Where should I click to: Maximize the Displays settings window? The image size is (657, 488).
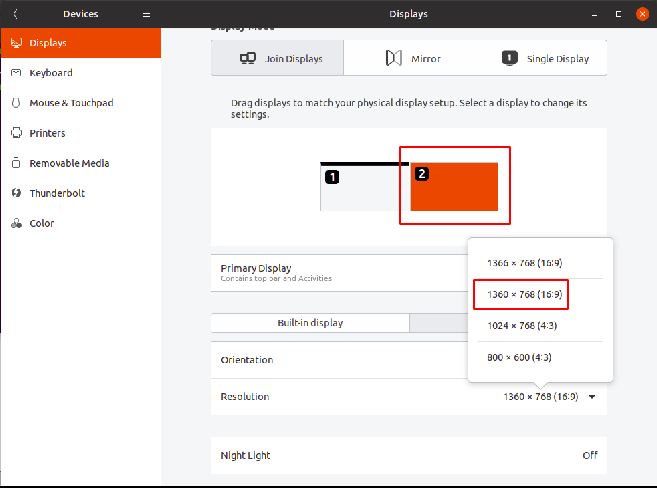tap(618, 15)
